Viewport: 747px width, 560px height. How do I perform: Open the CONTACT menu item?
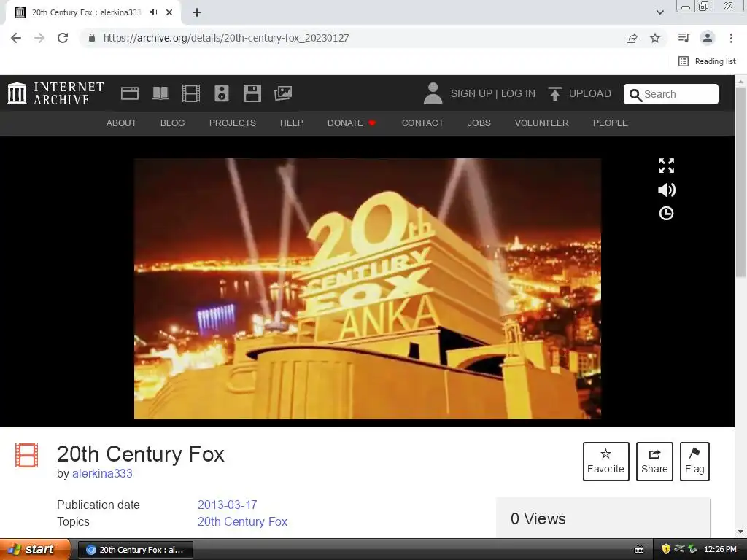point(422,122)
